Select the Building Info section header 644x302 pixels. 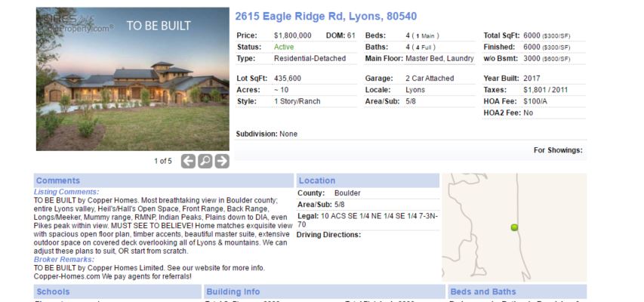click(x=233, y=291)
